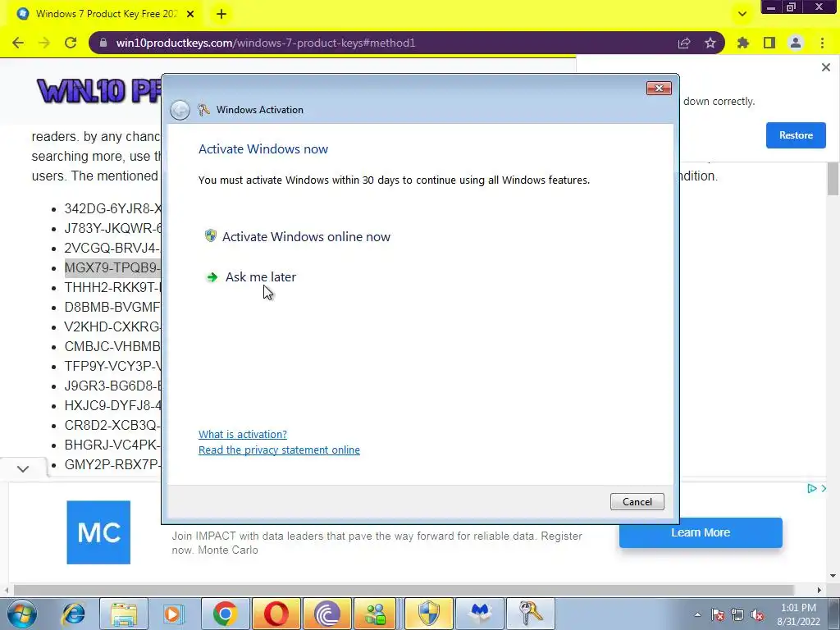Click product key BHGRJ-VC4PK in list
This screenshot has height=630, width=840.
coord(112,445)
